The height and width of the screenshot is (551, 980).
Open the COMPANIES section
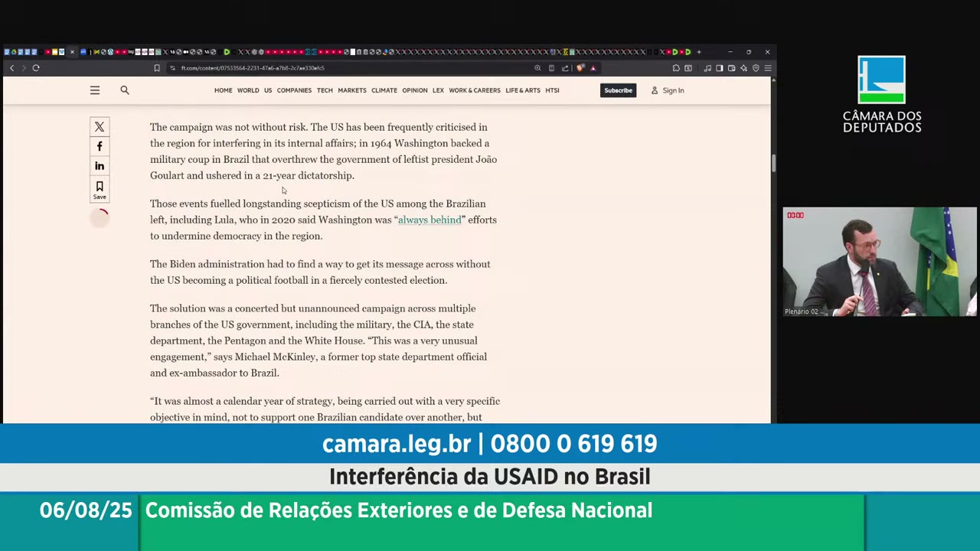coord(294,90)
